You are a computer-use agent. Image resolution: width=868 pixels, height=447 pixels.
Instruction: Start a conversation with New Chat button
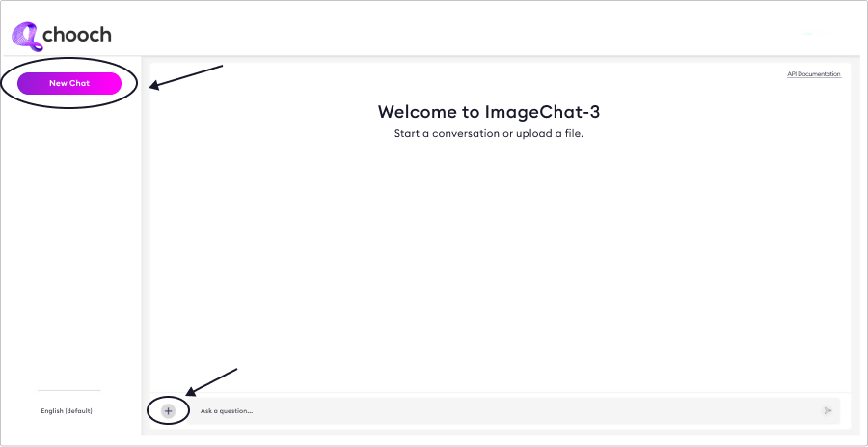(69, 84)
